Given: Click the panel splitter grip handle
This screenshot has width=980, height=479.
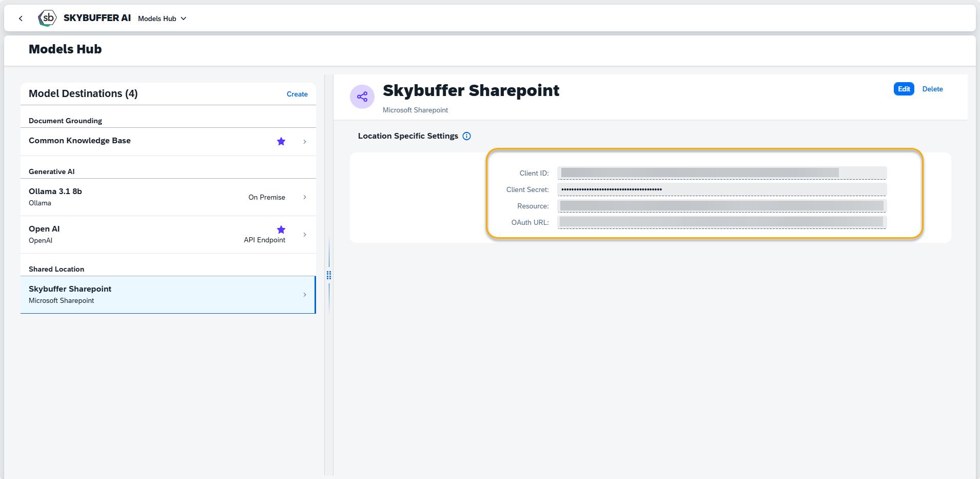Looking at the screenshot, I should tap(329, 275).
